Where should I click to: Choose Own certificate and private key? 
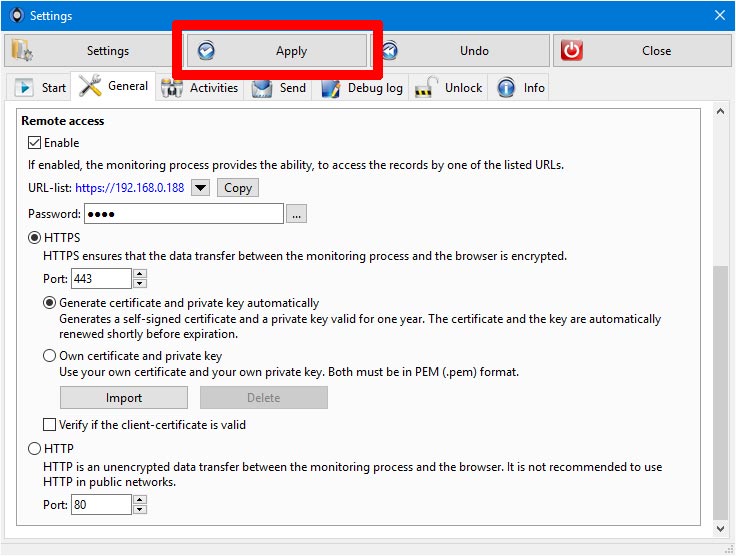tap(49, 356)
